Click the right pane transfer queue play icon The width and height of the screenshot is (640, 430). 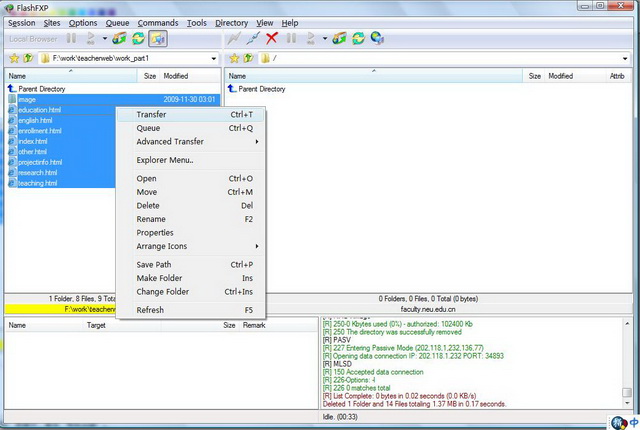[x=311, y=38]
